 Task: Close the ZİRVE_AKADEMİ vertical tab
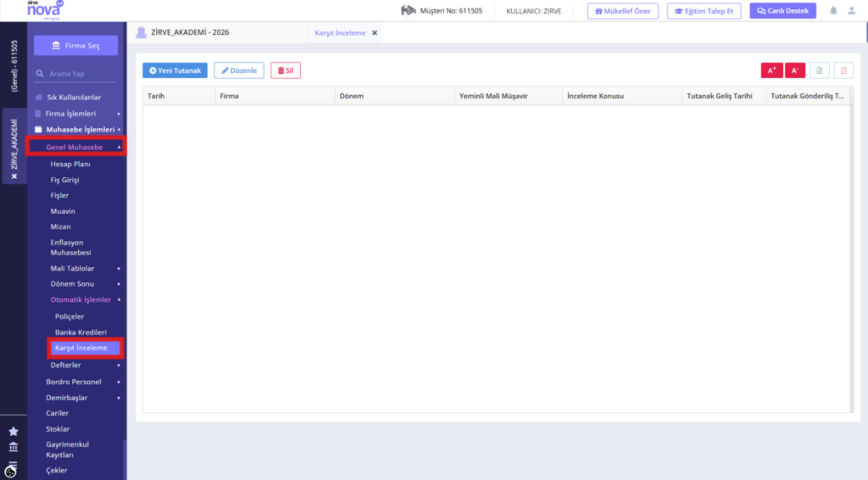[x=14, y=176]
